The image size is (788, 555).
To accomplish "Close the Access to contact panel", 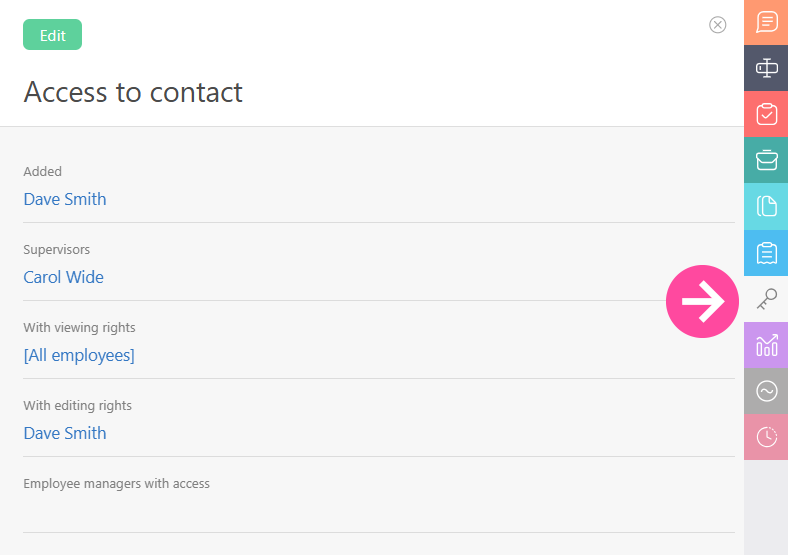I will [717, 25].
